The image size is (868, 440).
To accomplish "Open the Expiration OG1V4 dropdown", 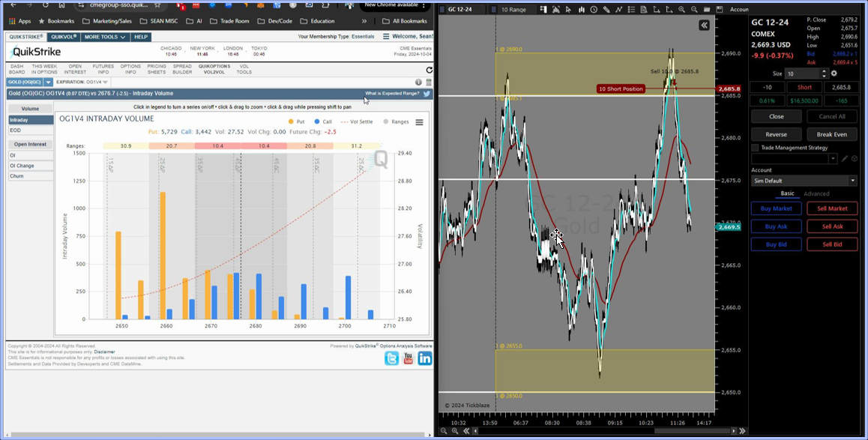I will (82, 82).
